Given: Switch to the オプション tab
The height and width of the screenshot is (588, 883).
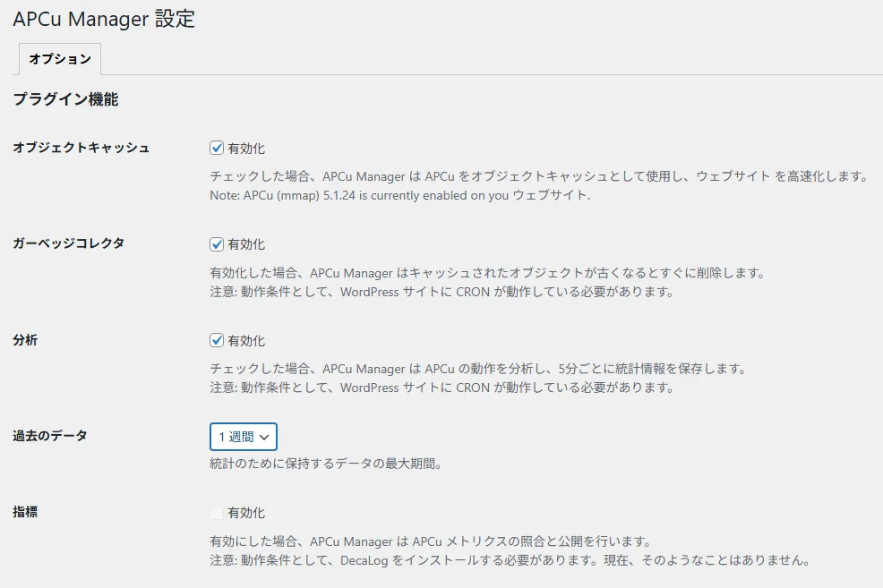Looking at the screenshot, I should tap(59, 59).
